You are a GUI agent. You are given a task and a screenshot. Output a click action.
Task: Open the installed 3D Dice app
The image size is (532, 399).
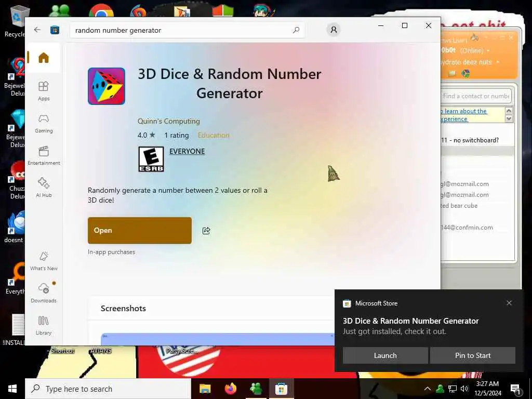(139, 230)
